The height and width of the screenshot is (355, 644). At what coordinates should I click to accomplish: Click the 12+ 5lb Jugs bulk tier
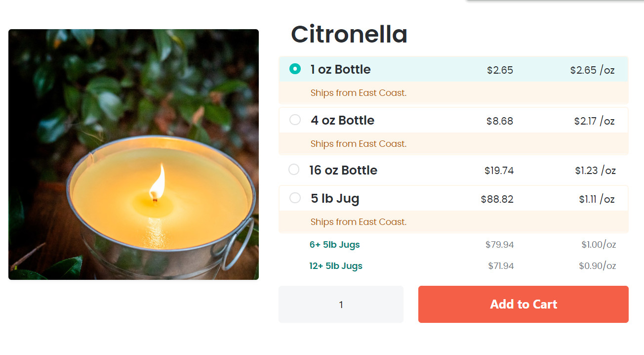point(336,266)
